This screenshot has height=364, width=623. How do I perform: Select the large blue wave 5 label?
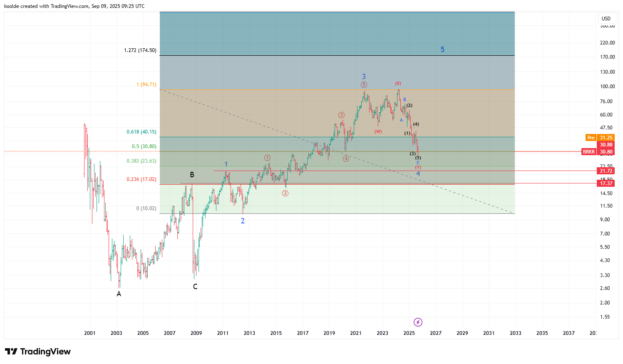point(442,50)
